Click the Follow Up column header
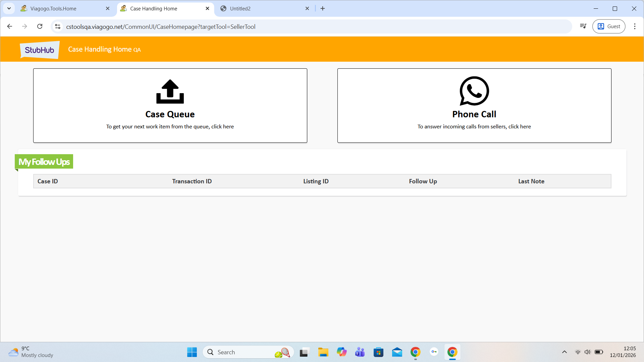The width and height of the screenshot is (644, 362). (x=423, y=181)
